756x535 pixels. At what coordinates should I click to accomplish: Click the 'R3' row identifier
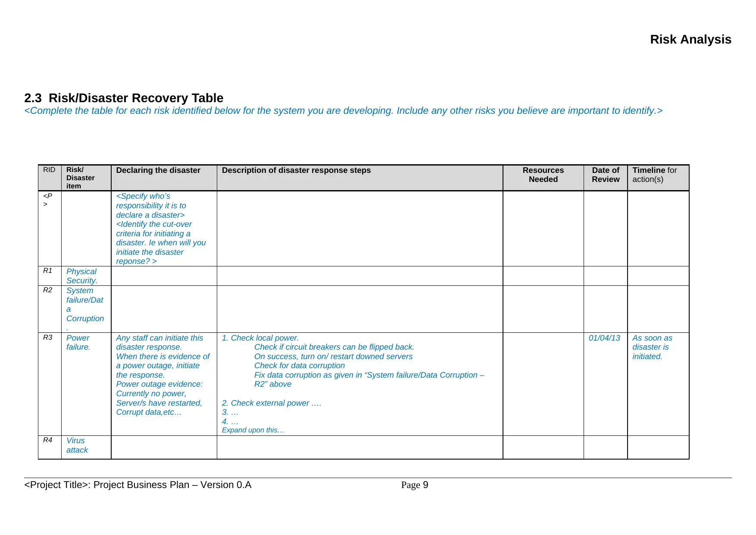click(x=47, y=338)
